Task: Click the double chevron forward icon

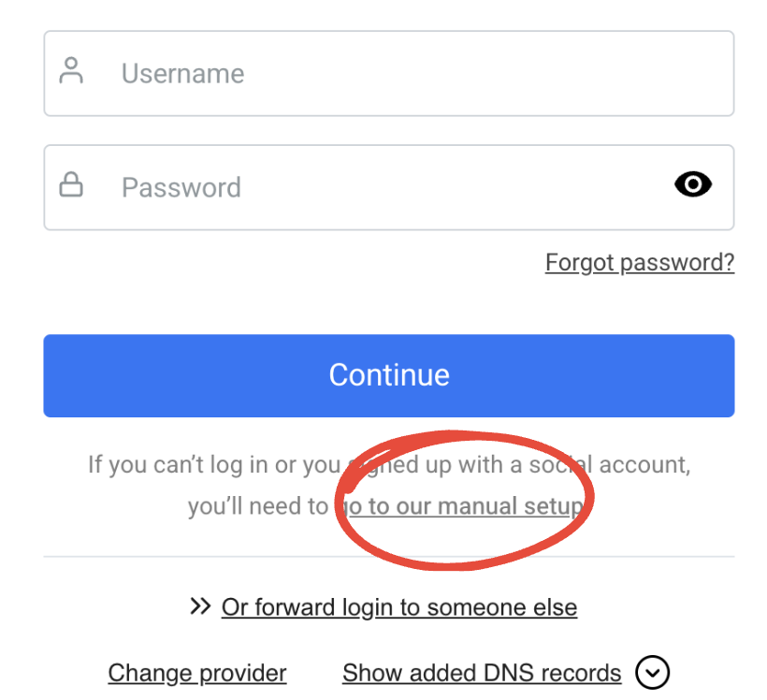Action: [200, 606]
